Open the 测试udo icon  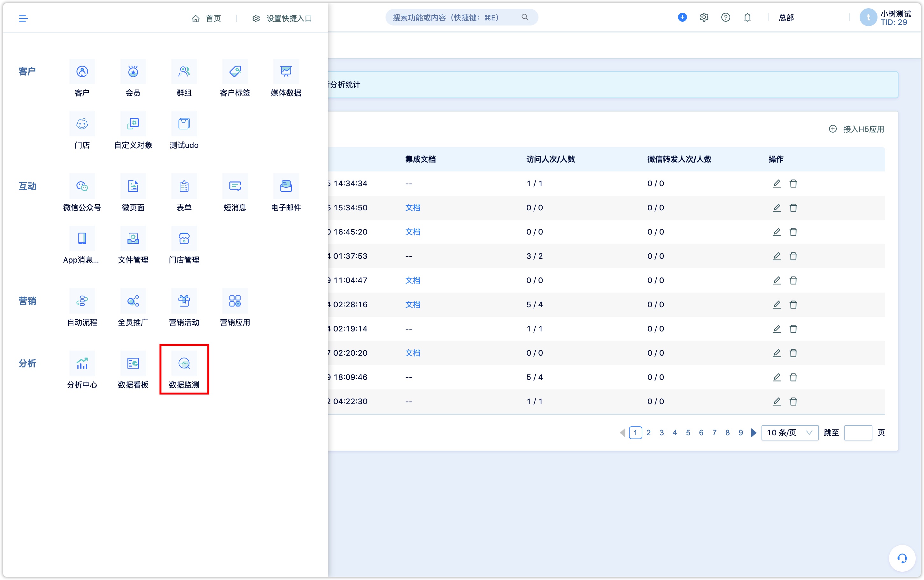(x=184, y=124)
